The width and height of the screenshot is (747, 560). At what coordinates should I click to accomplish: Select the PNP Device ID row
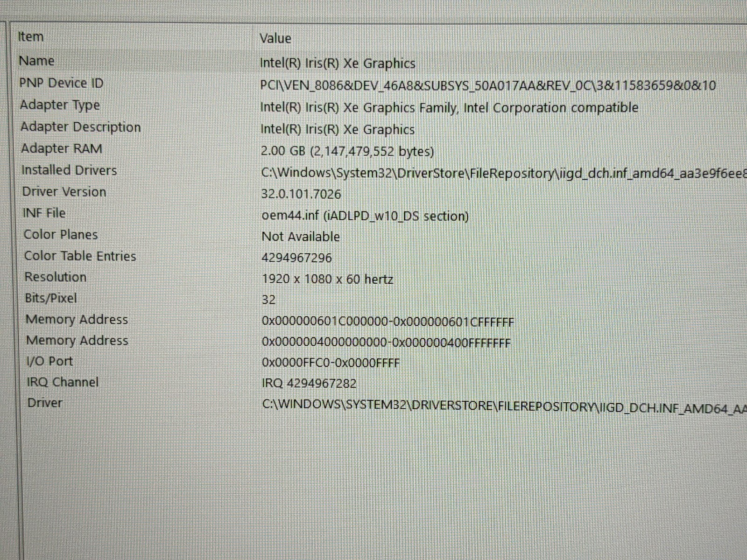point(61,84)
